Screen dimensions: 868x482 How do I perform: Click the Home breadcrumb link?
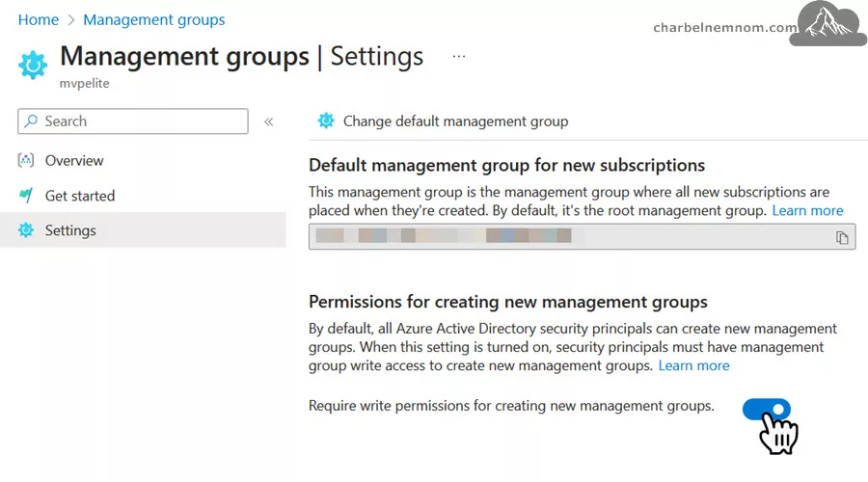pyautogui.click(x=39, y=20)
